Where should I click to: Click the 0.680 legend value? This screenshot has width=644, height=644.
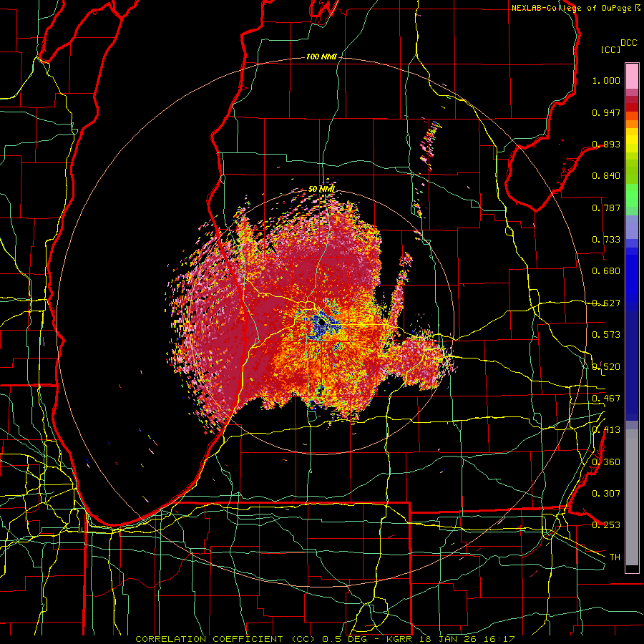pos(606,271)
